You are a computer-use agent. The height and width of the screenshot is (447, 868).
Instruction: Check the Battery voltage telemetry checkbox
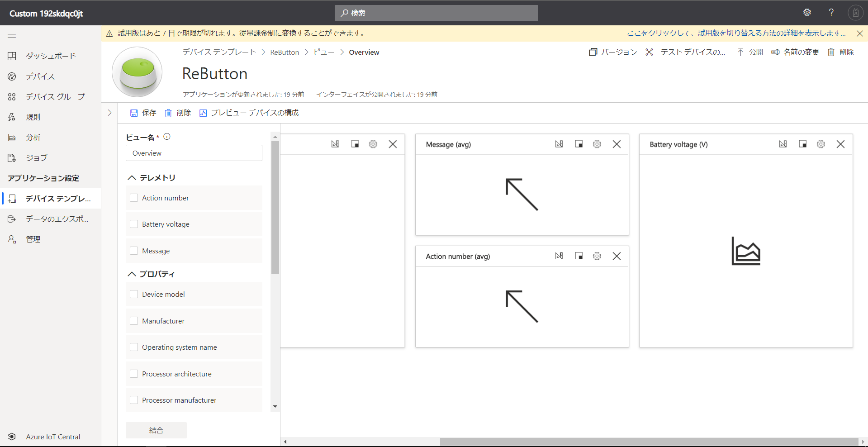click(134, 224)
